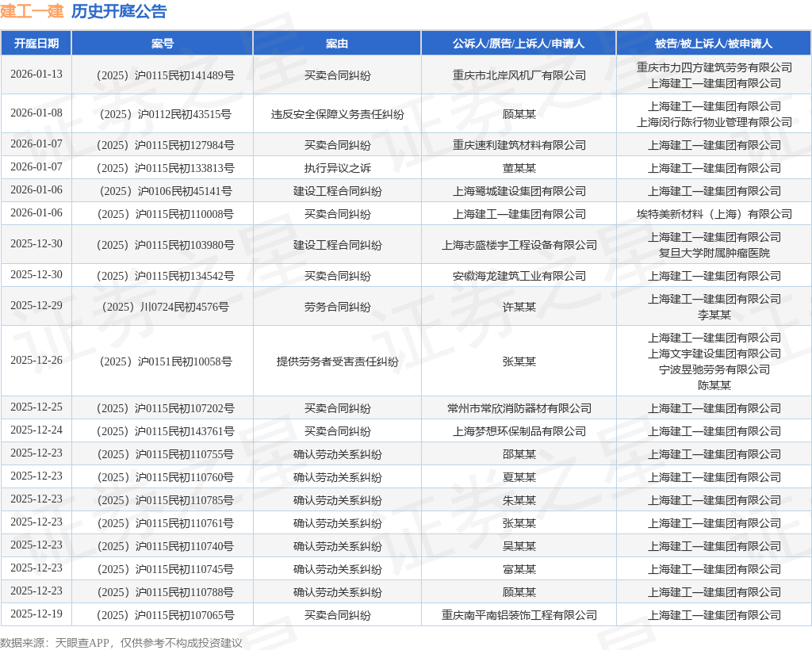812x650 pixels.
Task: Click the date 2025-12-24
Action: pyautogui.click(x=36, y=430)
